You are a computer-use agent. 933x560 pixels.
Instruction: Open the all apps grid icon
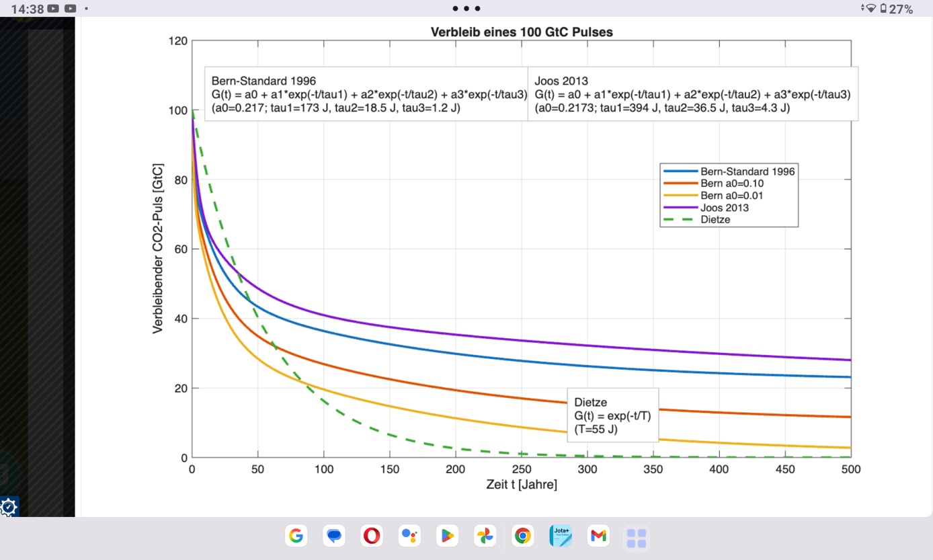point(636,538)
